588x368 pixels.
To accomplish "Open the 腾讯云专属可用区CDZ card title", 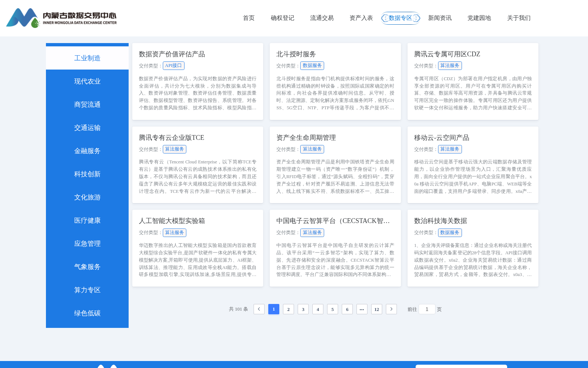I will click(x=447, y=54).
